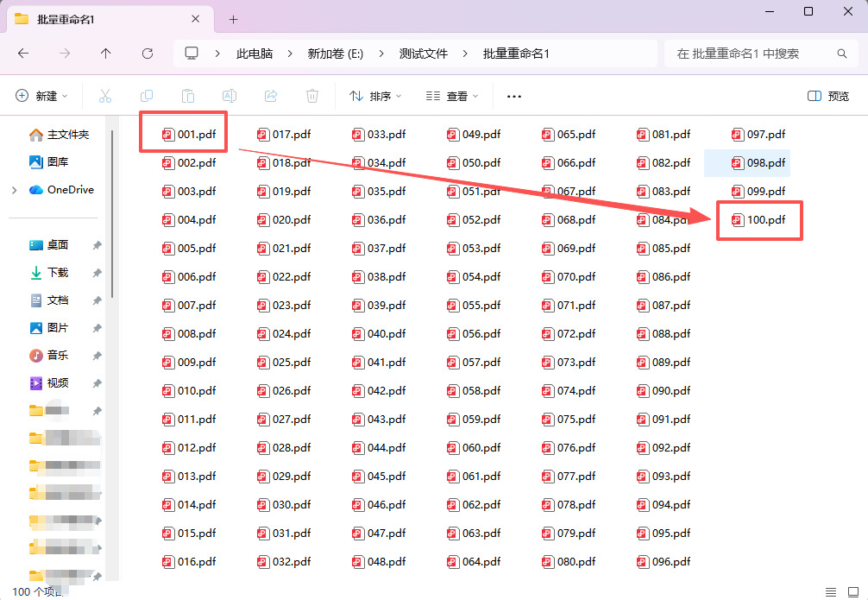Switch to details view in status bar
Image resolution: width=868 pixels, height=600 pixels.
click(x=831, y=591)
